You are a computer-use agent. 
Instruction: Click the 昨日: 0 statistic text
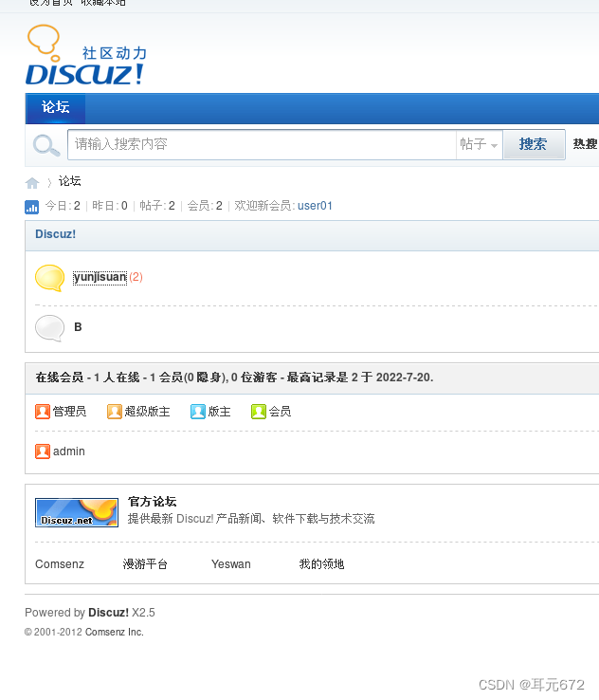click(110, 206)
